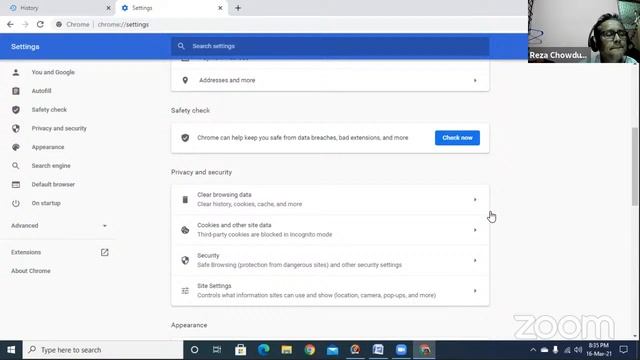Close the History tab
This screenshot has height=360, width=640.
tap(108, 8)
